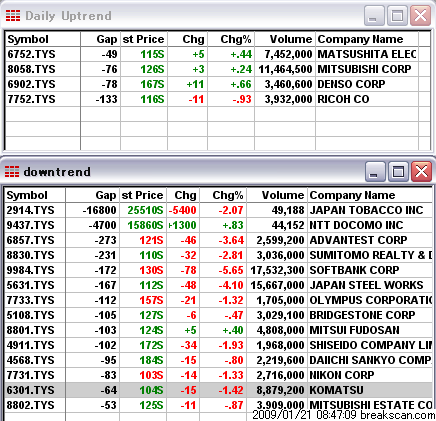Click volume 11,464,500 in Uptrend table
Image resolution: width=436 pixels, height=421 pixels.
285,69
